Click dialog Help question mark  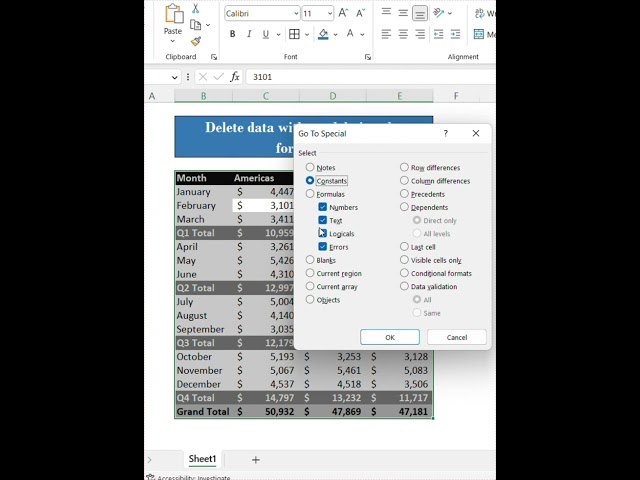click(446, 133)
